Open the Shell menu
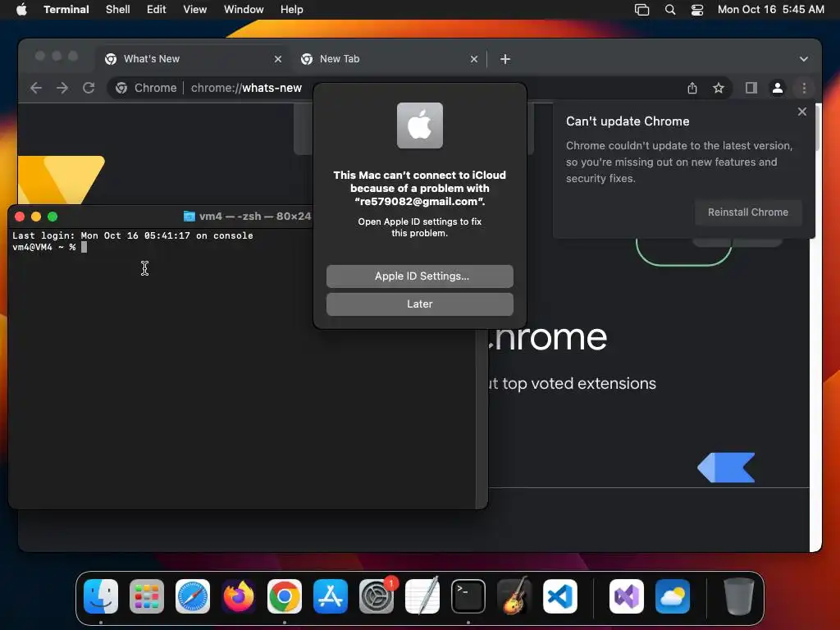The height and width of the screenshot is (630, 840). [118, 9]
